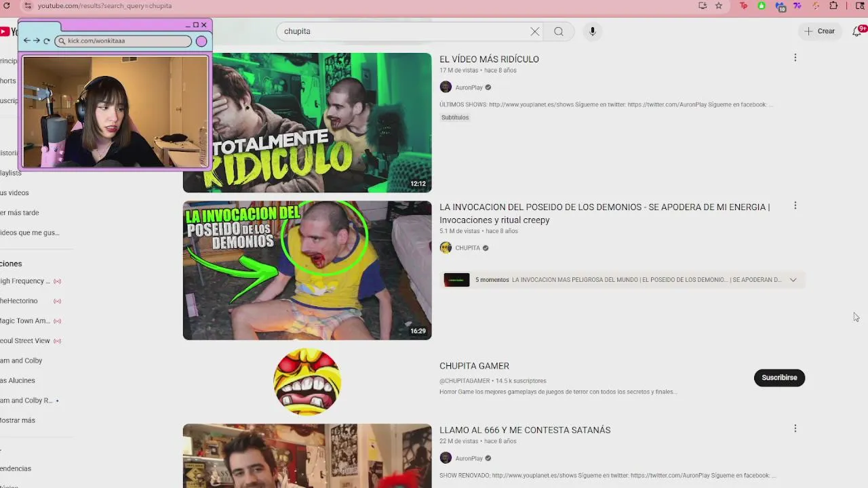Open Ver más tarde in the sidebar
The height and width of the screenshot is (488, 868).
pyautogui.click(x=20, y=213)
